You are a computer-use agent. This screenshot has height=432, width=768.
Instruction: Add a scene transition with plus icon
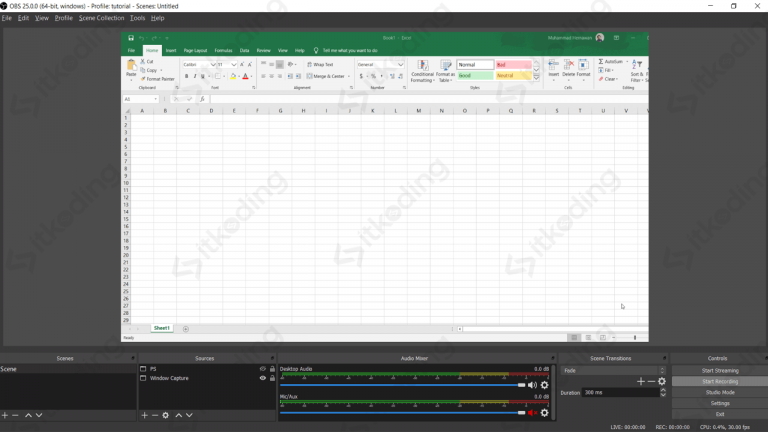(641, 381)
